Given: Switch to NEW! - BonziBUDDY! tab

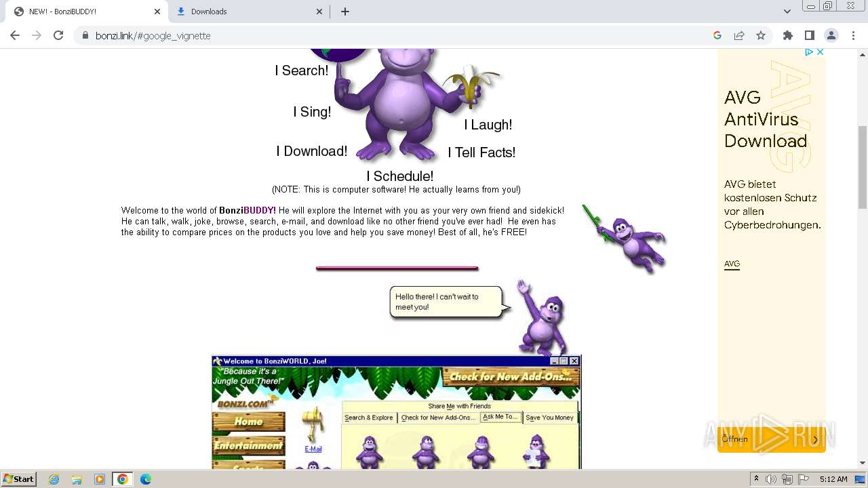Looking at the screenshot, I should [x=87, y=12].
